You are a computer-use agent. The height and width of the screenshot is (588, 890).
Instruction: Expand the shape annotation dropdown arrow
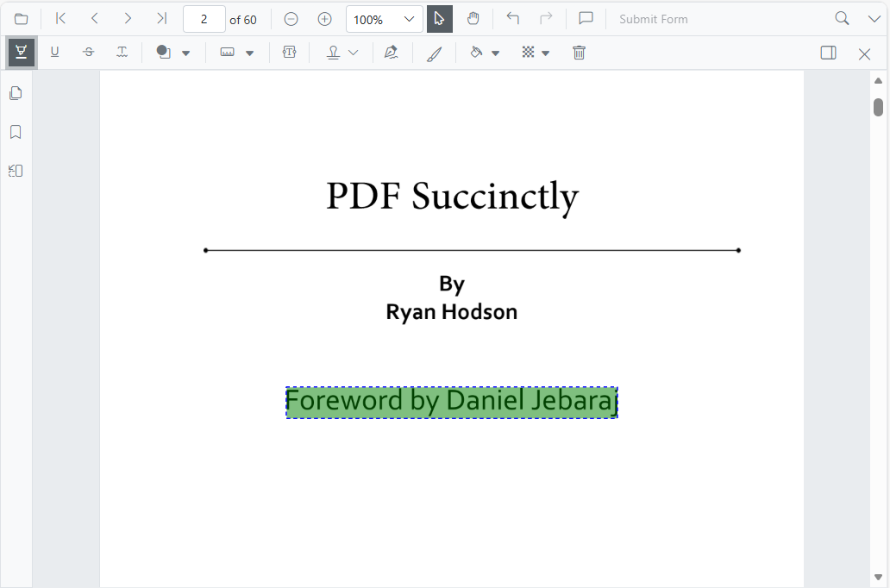click(185, 53)
